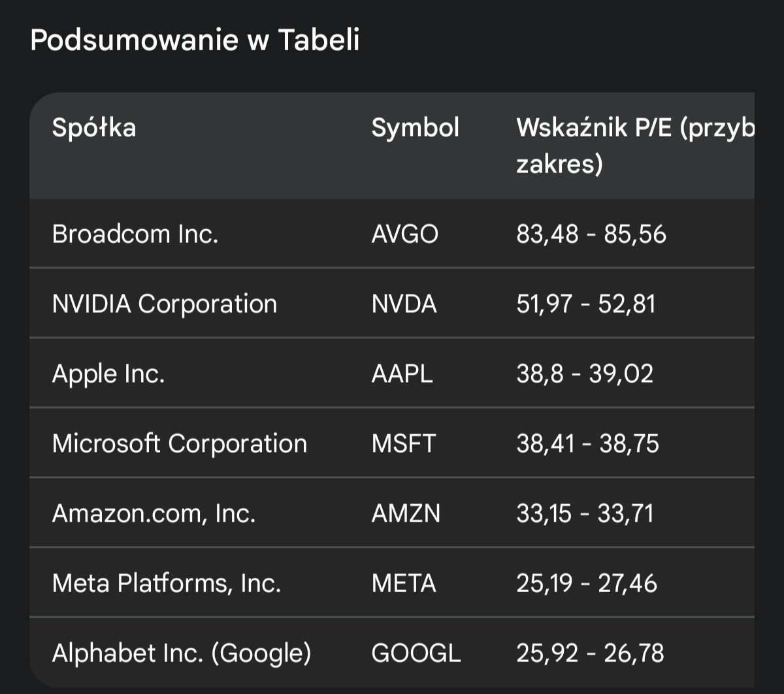784x694 pixels.
Task: Select the MSFT ticker symbol
Action: [x=402, y=443]
